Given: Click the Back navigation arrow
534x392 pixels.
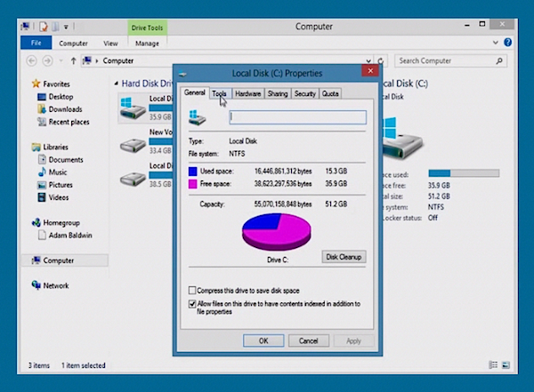Looking at the screenshot, I should [x=32, y=61].
